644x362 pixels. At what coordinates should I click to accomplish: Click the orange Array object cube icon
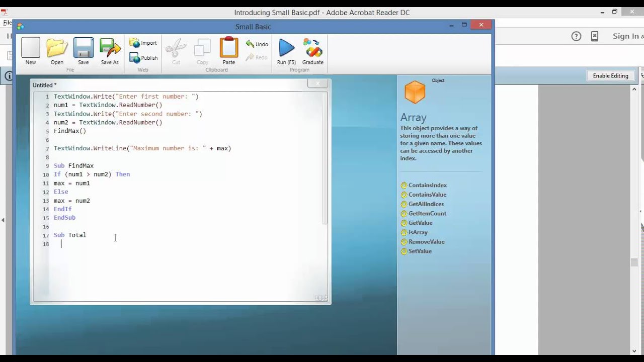pos(415,93)
